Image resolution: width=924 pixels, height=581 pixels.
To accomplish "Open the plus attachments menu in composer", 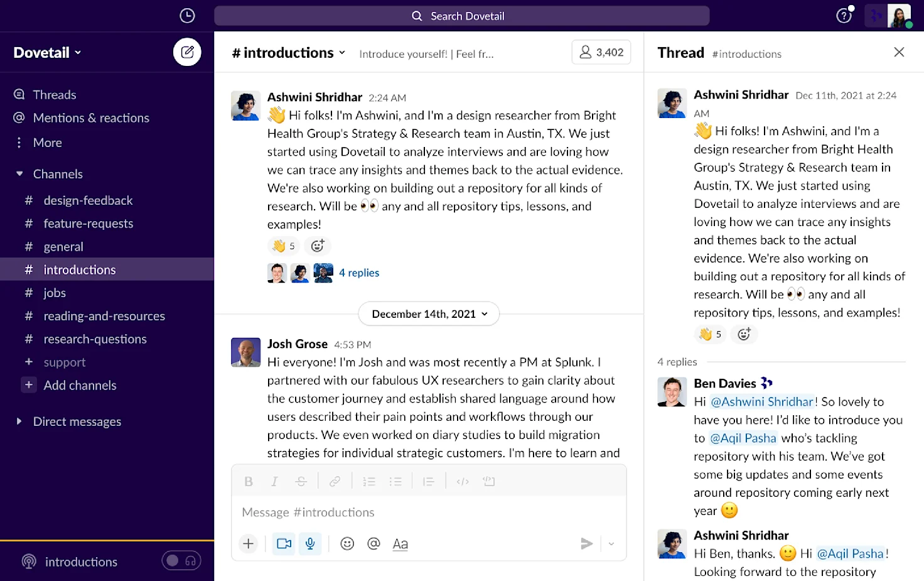I will [x=249, y=544].
